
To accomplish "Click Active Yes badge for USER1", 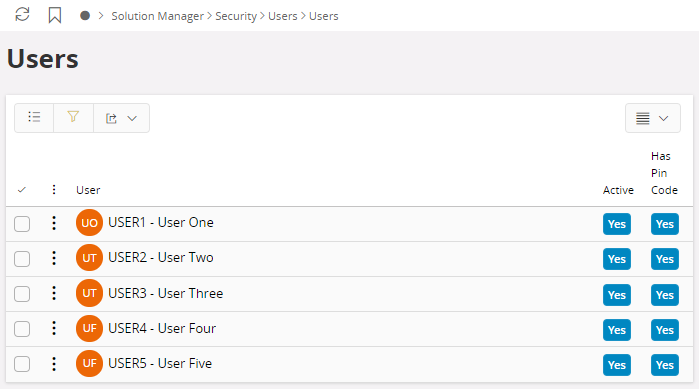I will [617, 224].
